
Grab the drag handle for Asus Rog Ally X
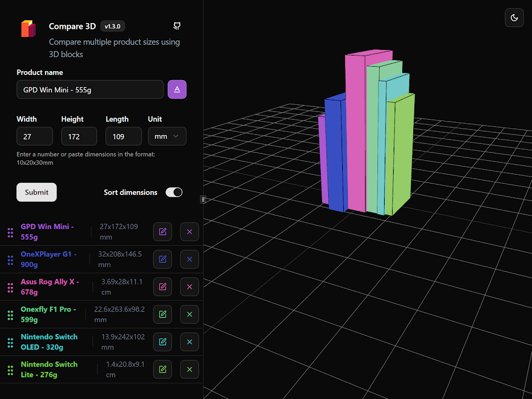tap(11, 287)
